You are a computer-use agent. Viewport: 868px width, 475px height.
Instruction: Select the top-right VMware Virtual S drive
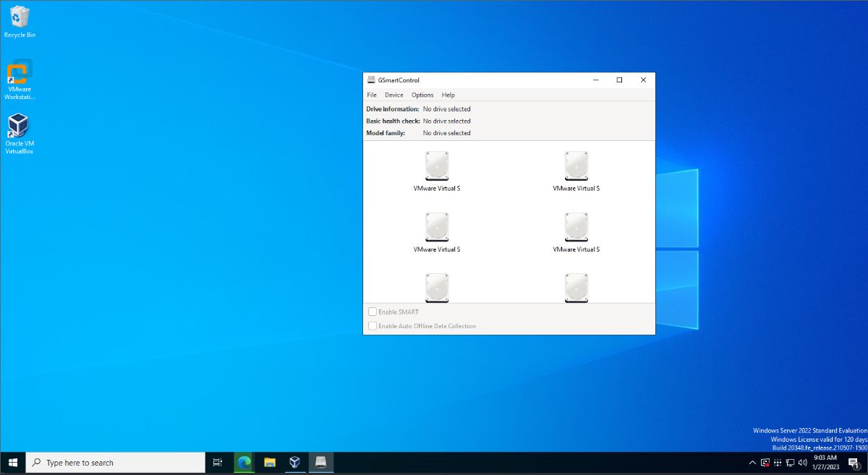point(576,166)
